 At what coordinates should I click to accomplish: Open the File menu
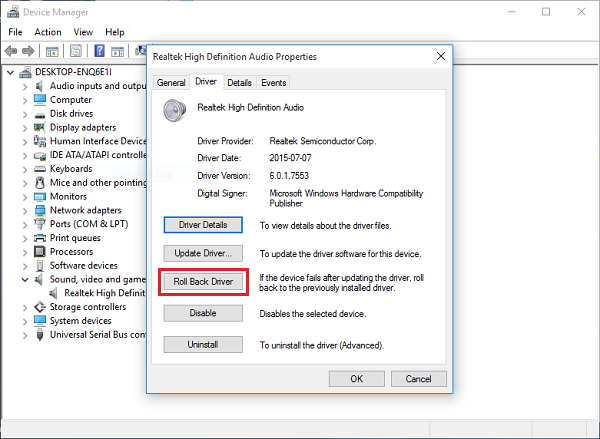pyautogui.click(x=15, y=32)
